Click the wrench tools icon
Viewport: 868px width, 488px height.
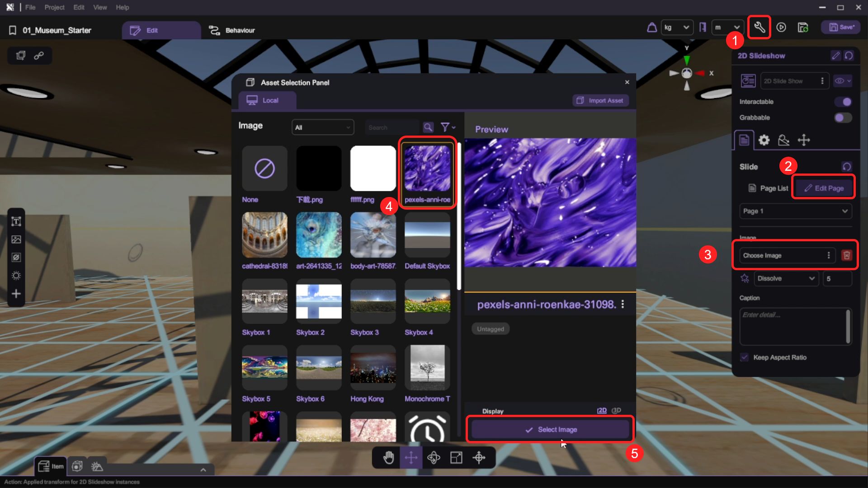(x=759, y=28)
